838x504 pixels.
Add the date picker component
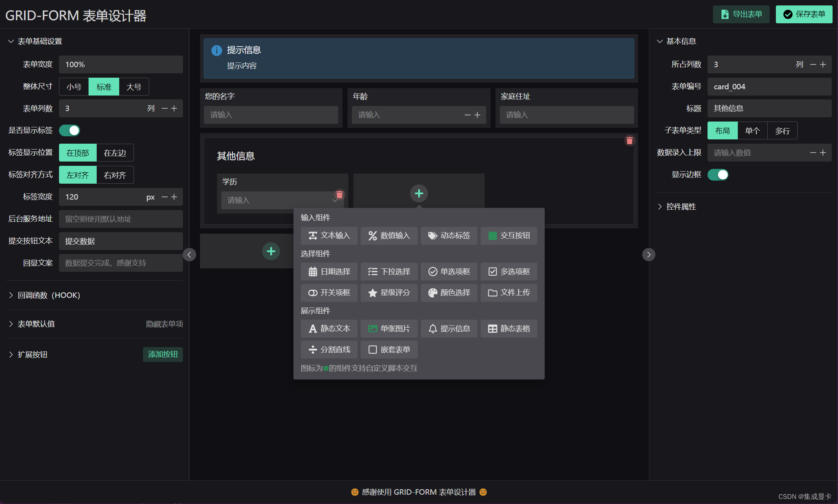pyautogui.click(x=329, y=271)
